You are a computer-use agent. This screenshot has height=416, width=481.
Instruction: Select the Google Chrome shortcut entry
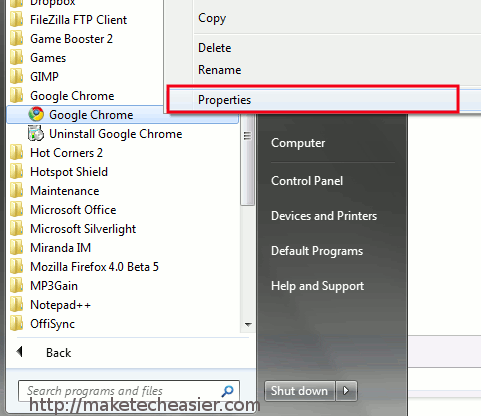pyautogui.click(x=123, y=115)
